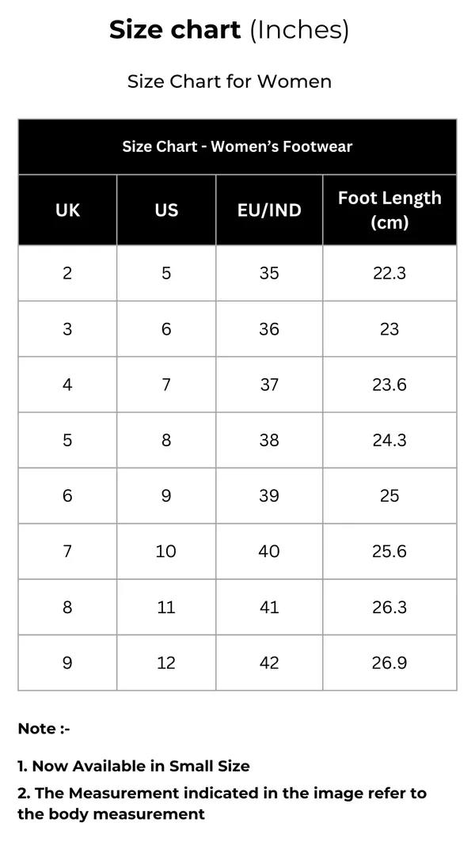475x868 pixels.
Task: Click US size 10 cell
Action: [x=166, y=552]
